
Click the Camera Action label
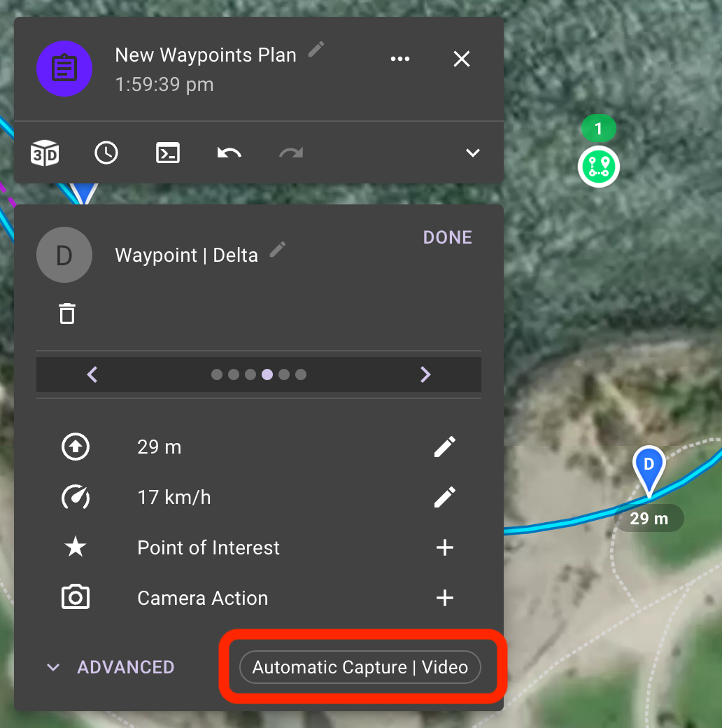click(x=203, y=598)
